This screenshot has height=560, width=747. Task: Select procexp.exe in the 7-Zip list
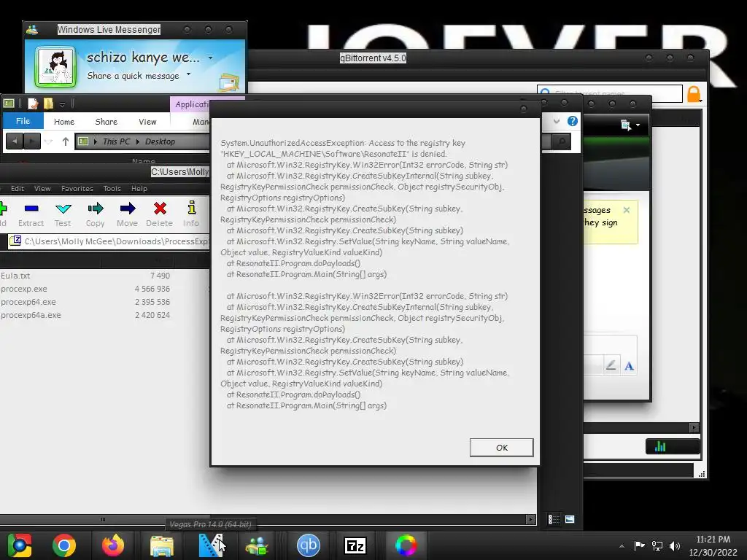(24, 289)
